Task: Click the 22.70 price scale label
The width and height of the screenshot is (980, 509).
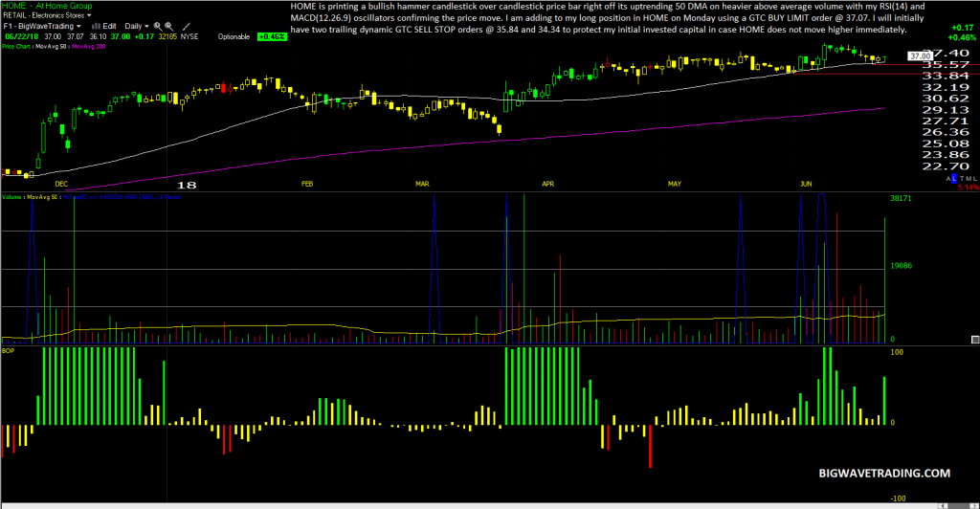Action: click(x=946, y=166)
